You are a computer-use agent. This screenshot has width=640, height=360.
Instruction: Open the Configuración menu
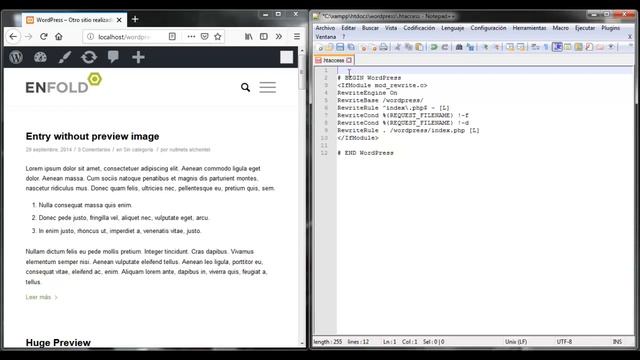click(488, 28)
